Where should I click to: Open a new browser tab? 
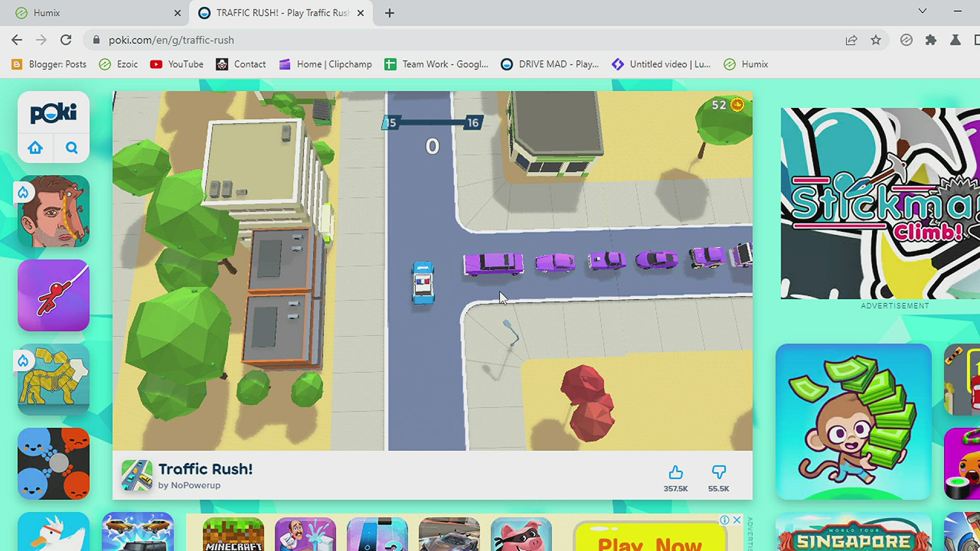(x=389, y=13)
